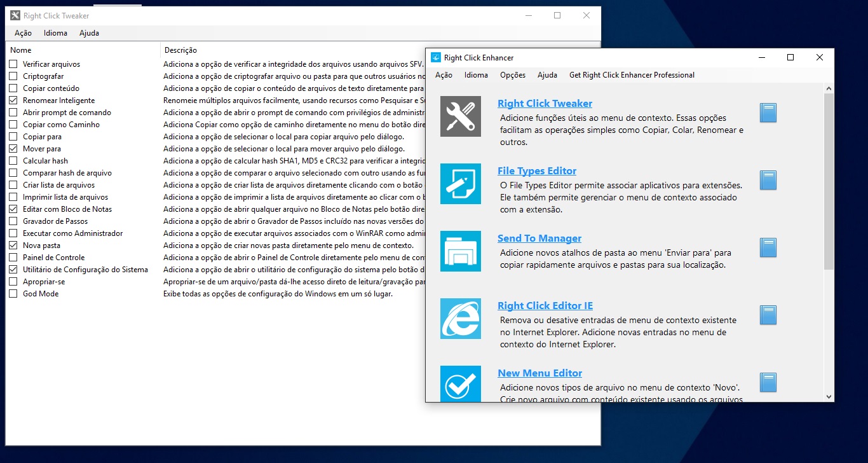Enable the Verificar arquivos checkbox
Viewport: 868px width, 463px height.
click(13, 64)
